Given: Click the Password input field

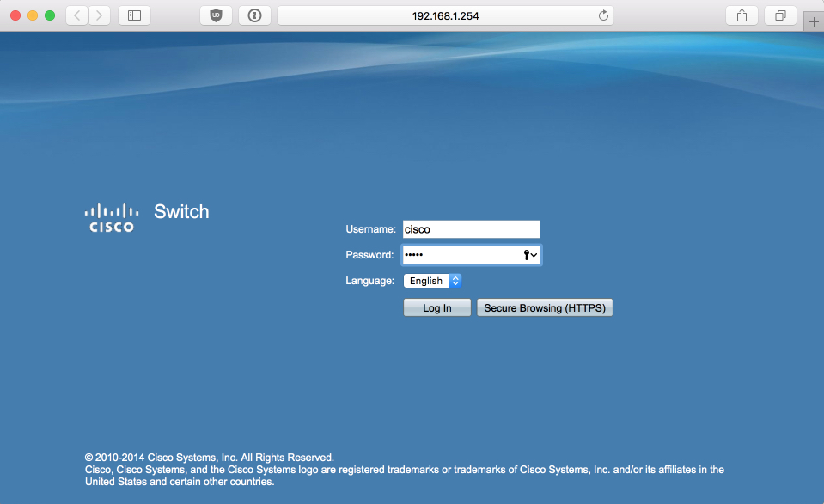Looking at the screenshot, I should [x=472, y=255].
